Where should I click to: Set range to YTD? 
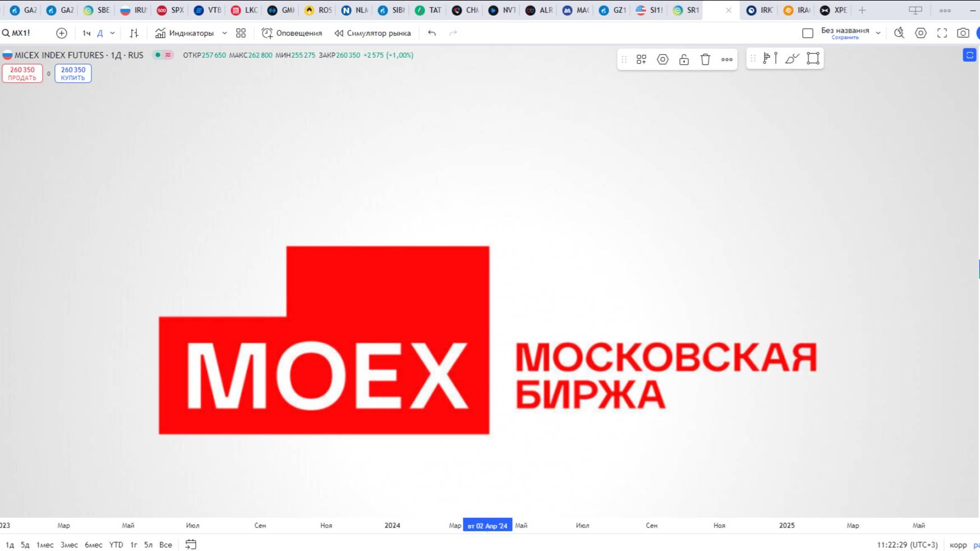coord(116,545)
